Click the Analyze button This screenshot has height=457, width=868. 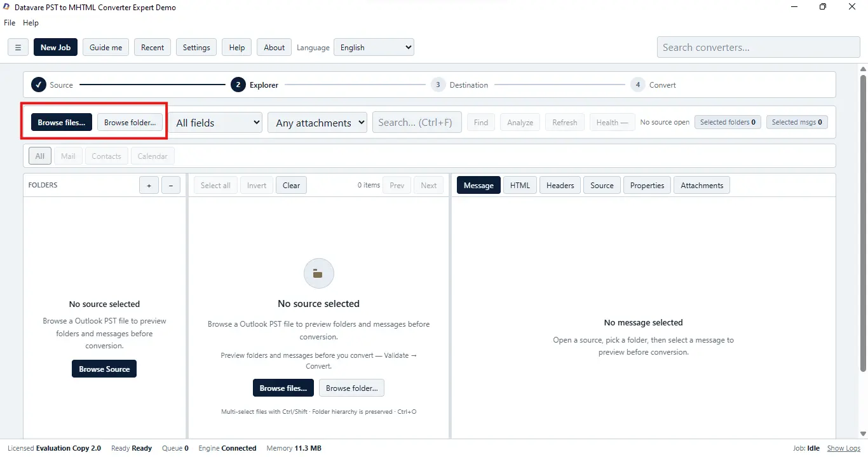pyautogui.click(x=520, y=122)
